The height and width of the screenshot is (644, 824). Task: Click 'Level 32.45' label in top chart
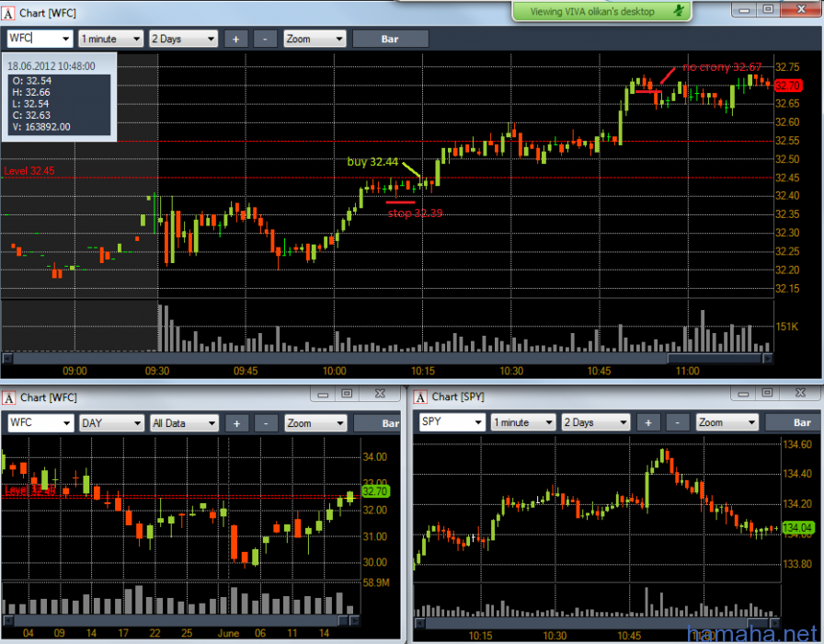click(x=29, y=171)
